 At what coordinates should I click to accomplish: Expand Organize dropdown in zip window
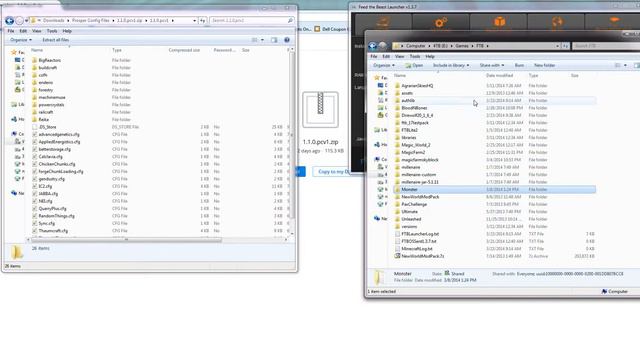(21, 40)
